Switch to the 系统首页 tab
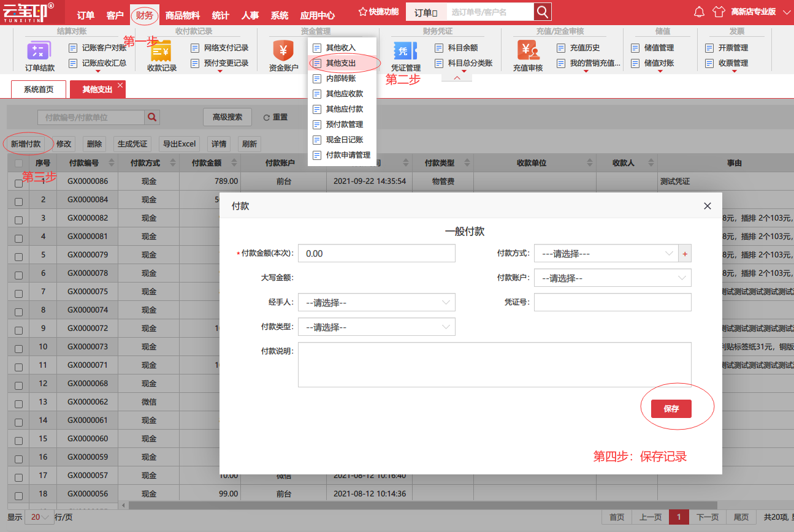Screen dimensions: 794x532 tap(39, 89)
